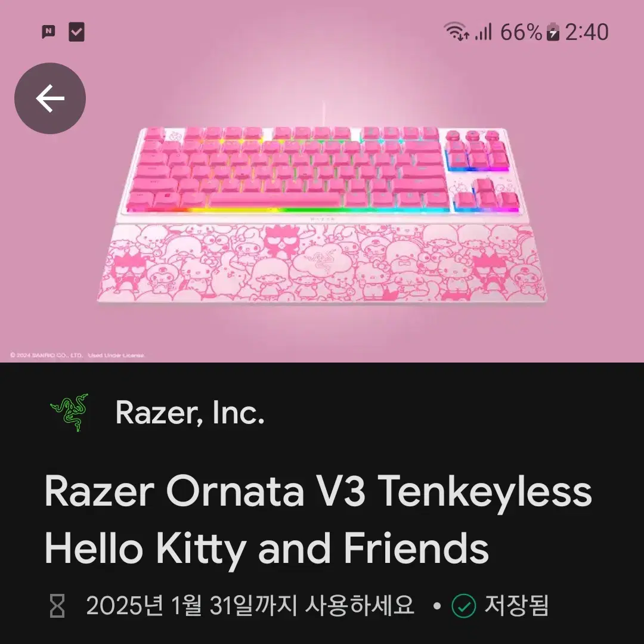The image size is (644, 644).
Task: Click the Hello Kitty and Friends title line
Action: pyautogui.click(x=267, y=550)
